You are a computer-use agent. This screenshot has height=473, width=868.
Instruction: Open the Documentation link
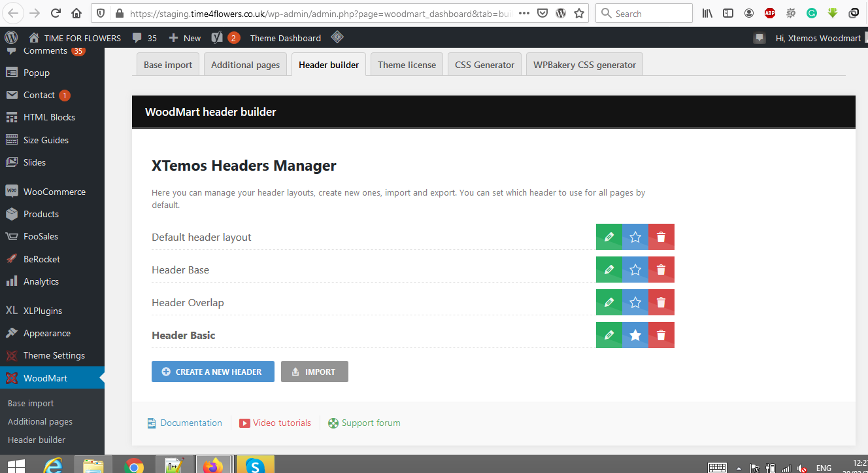coord(185,423)
